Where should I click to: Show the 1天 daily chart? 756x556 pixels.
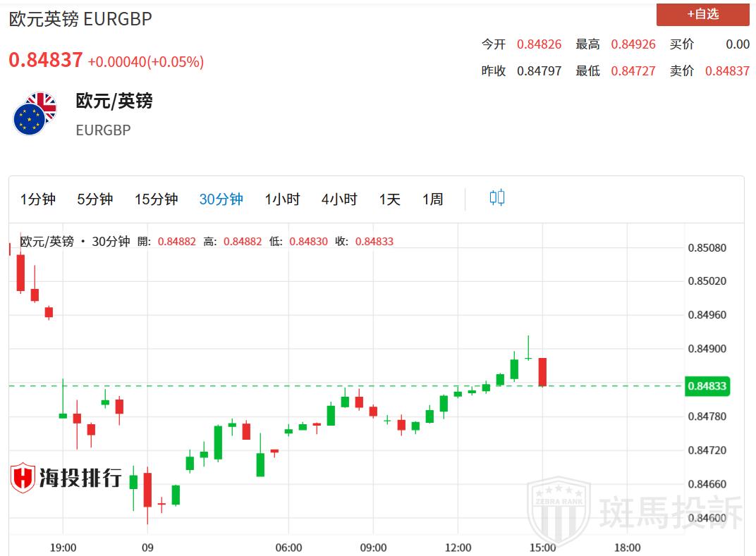[389, 199]
